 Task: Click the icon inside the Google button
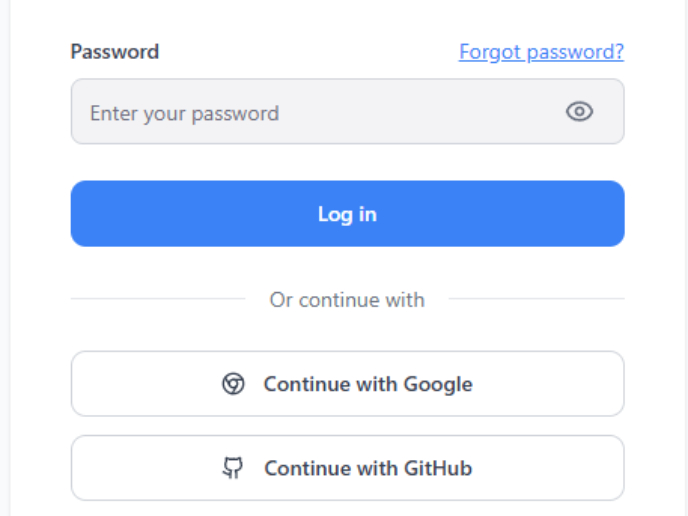(233, 384)
